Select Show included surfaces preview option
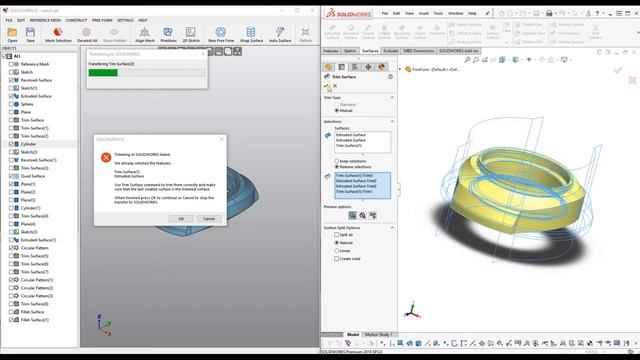The image size is (640, 360). pyautogui.click(x=353, y=215)
